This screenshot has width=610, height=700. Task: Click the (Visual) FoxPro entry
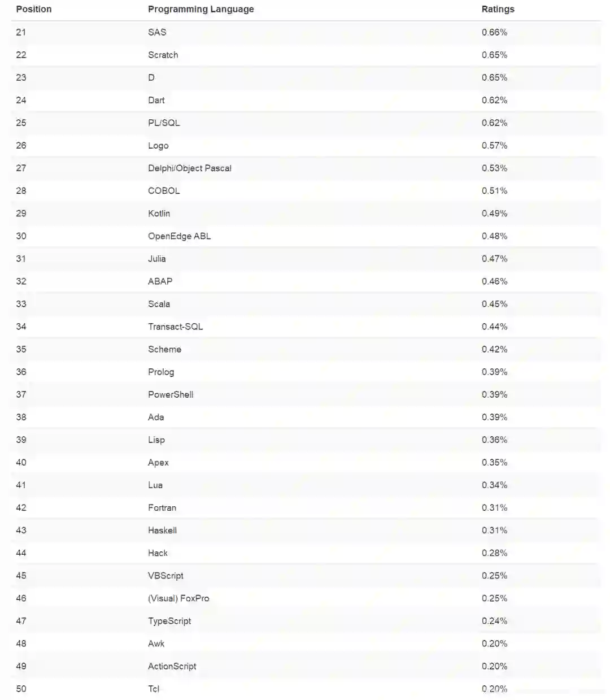[x=178, y=598]
